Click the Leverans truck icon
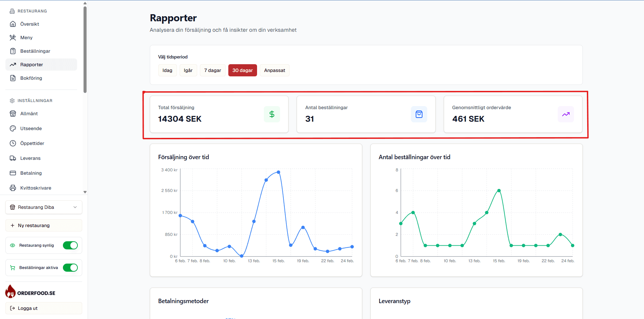Viewport: 644px width, 319px height. [13, 158]
